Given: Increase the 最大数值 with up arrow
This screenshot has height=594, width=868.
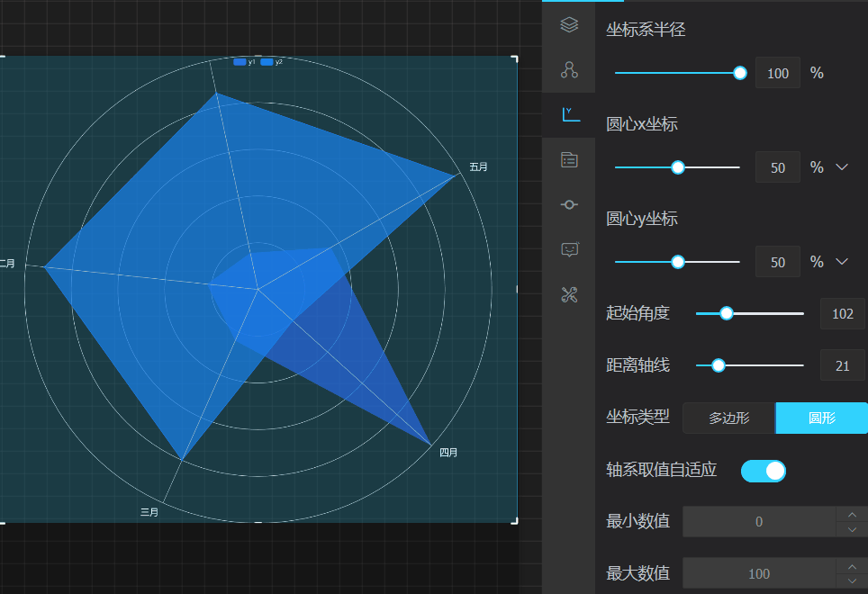Looking at the screenshot, I should coord(852,566).
